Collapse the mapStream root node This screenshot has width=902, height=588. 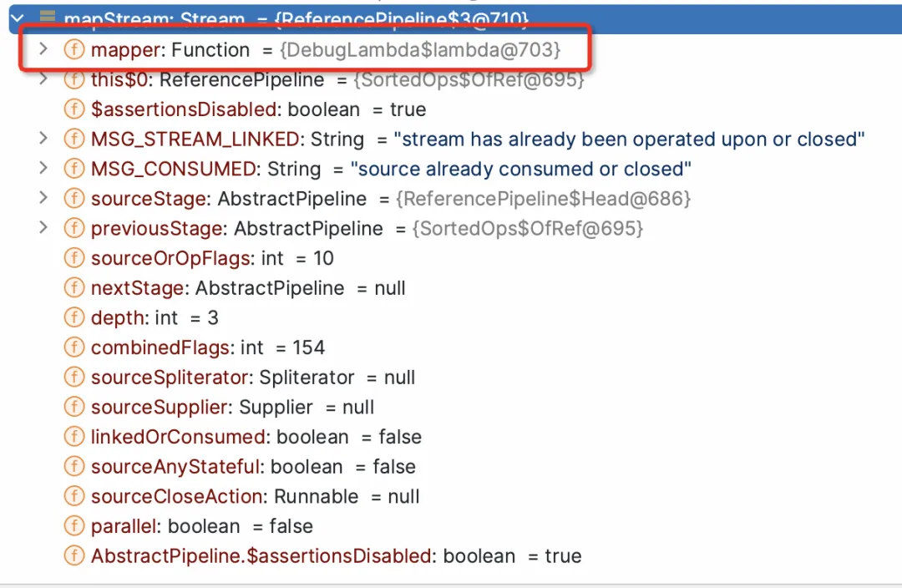tap(18, 18)
